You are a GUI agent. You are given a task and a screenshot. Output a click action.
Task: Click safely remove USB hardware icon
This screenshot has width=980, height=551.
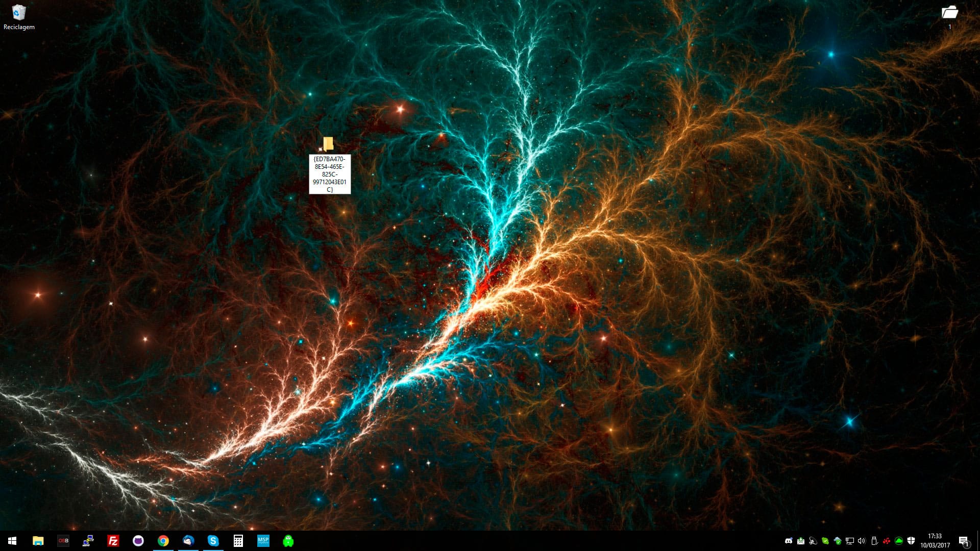coord(874,541)
